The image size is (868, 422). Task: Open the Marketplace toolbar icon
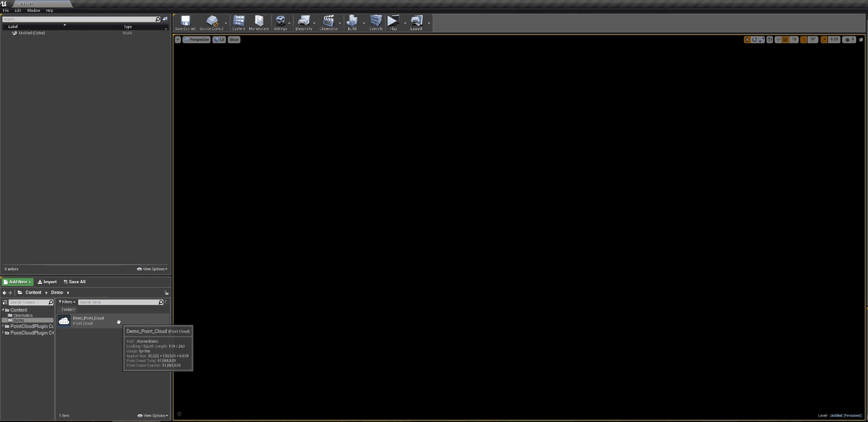click(259, 23)
